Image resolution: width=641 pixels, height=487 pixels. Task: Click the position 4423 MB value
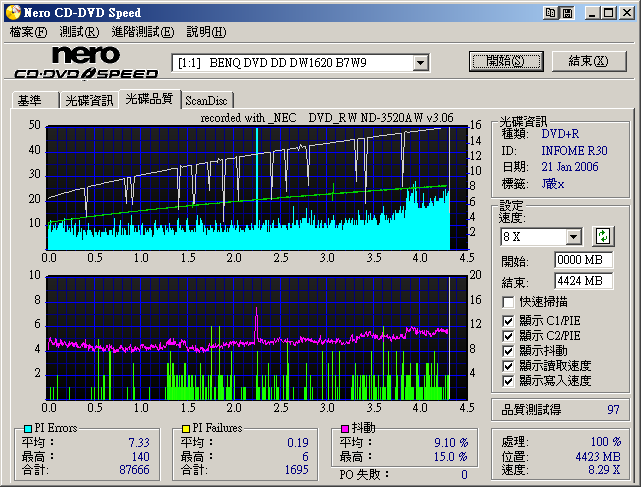click(x=598, y=456)
